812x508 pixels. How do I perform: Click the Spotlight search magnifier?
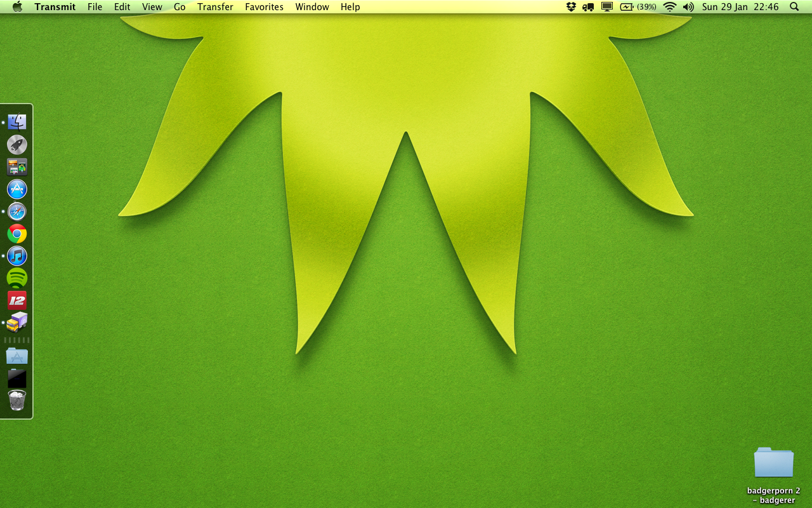[x=794, y=7]
